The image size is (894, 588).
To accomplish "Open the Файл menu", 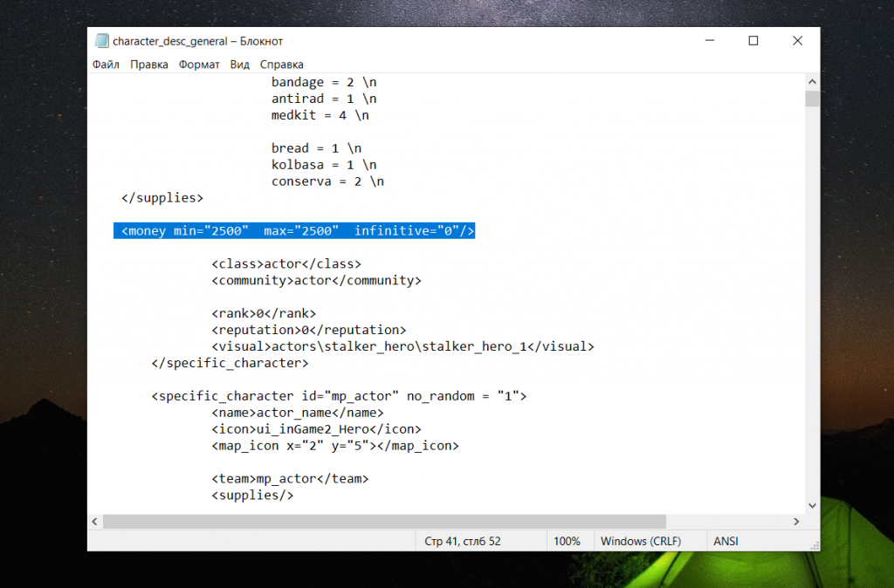I will point(106,65).
